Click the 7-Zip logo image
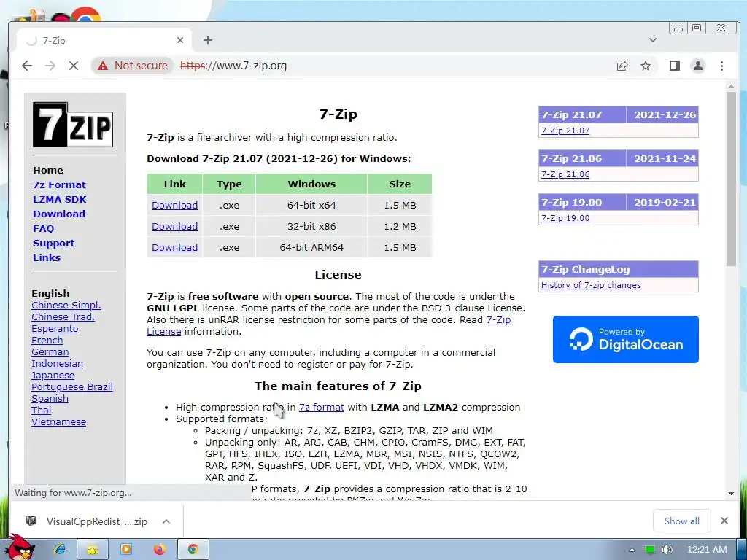 [73, 125]
